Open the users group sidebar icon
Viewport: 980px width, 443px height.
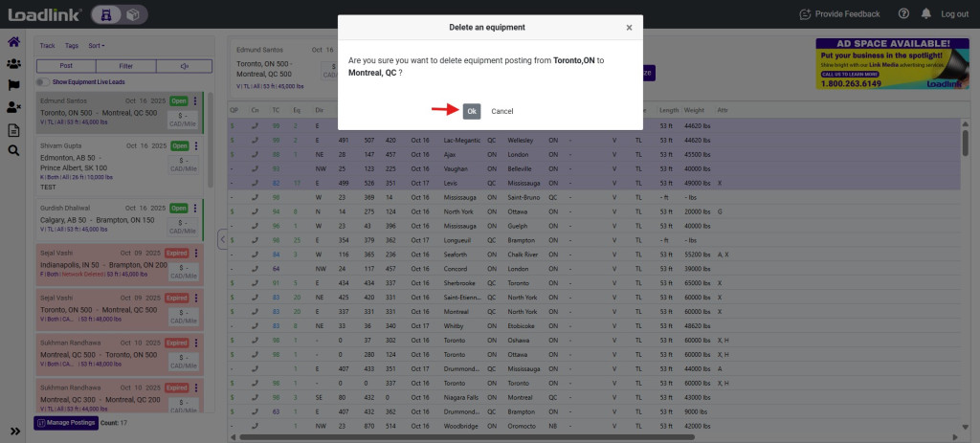[x=13, y=64]
